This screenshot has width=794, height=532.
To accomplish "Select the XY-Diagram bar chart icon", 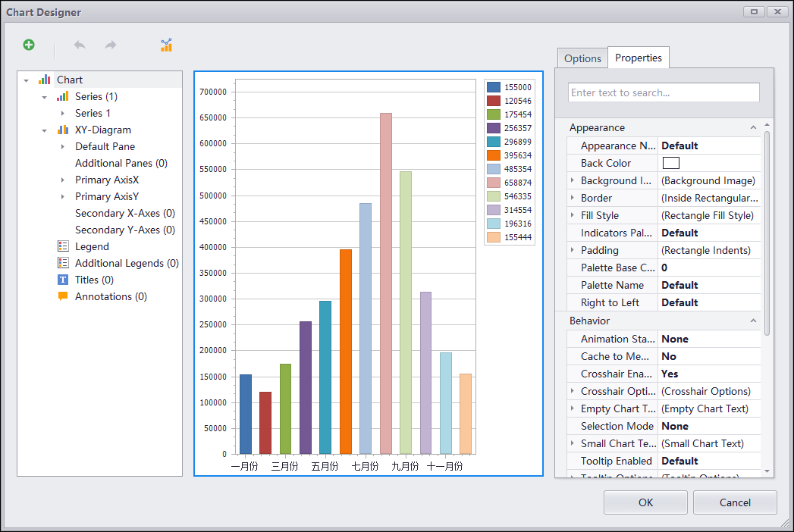I will [x=63, y=130].
